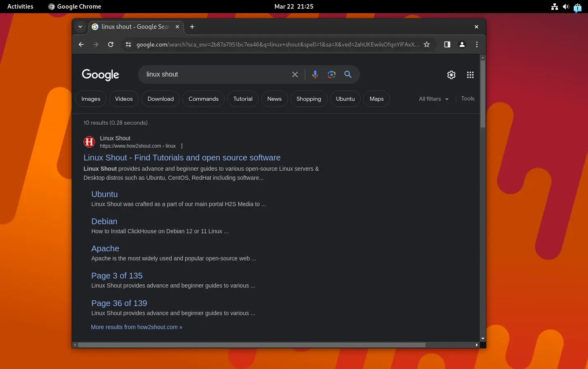This screenshot has height=369, width=588.
Task: Close the linux shout Google Search tab
Action: pos(177,27)
